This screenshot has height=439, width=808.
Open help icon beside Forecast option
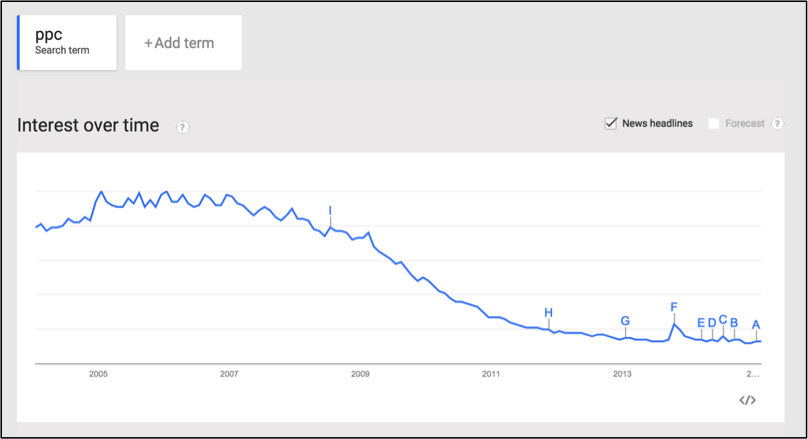coord(777,124)
